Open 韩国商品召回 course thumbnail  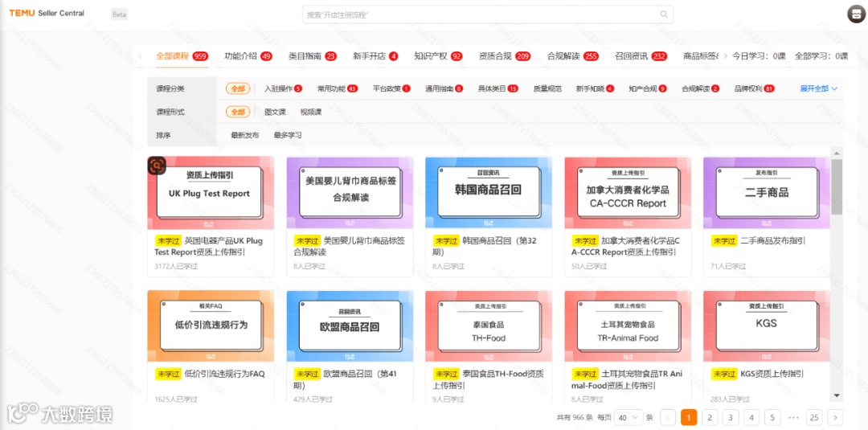point(489,193)
